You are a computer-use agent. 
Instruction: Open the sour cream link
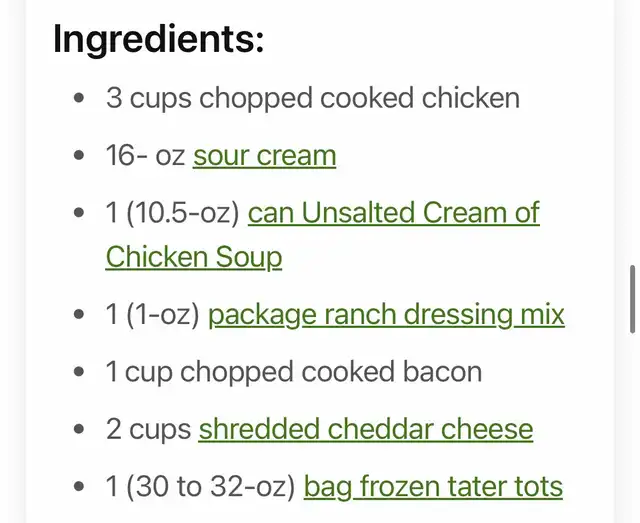point(264,156)
